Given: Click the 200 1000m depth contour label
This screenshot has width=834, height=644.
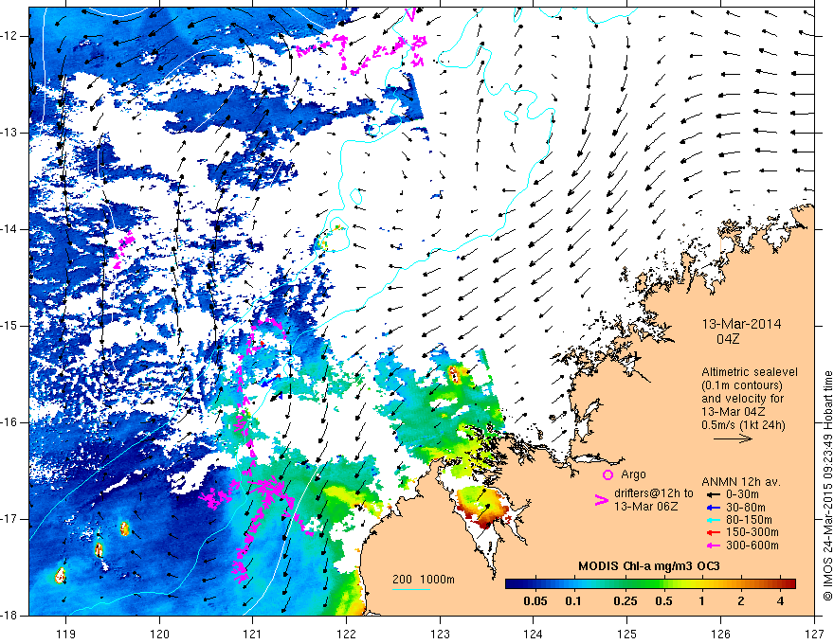Looking at the screenshot, I should click(424, 580).
